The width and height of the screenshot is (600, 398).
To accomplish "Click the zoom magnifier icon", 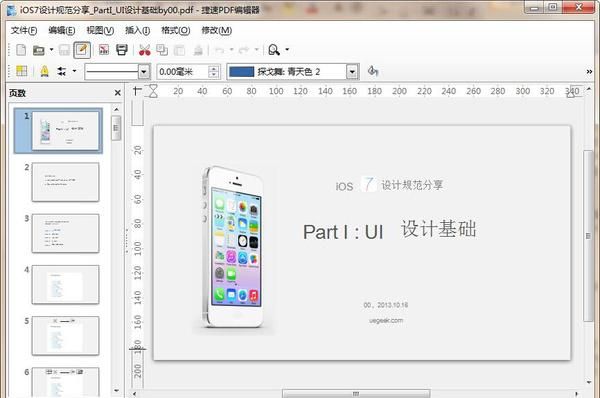I will coord(274,50).
